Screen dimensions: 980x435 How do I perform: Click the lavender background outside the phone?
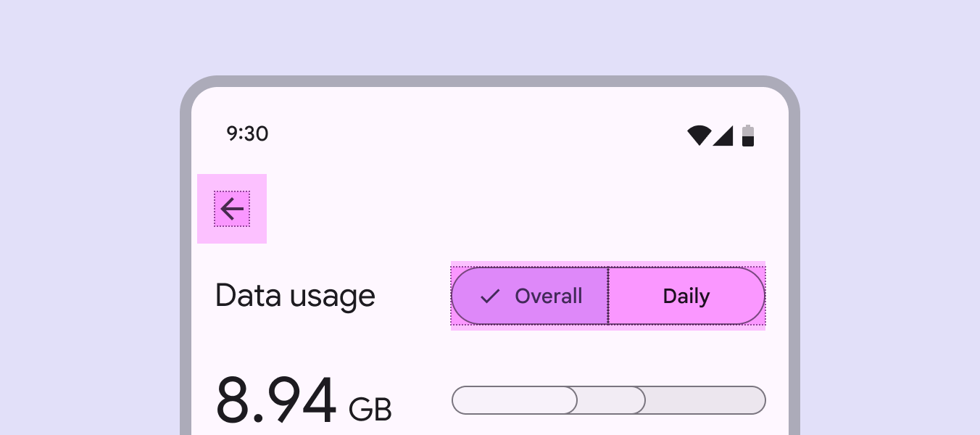(x=87, y=217)
